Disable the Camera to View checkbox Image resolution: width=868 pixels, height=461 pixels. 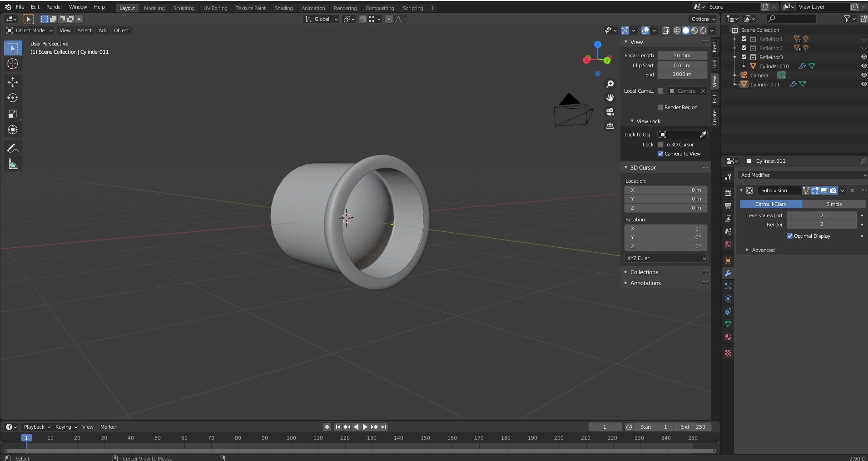[660, 154]
